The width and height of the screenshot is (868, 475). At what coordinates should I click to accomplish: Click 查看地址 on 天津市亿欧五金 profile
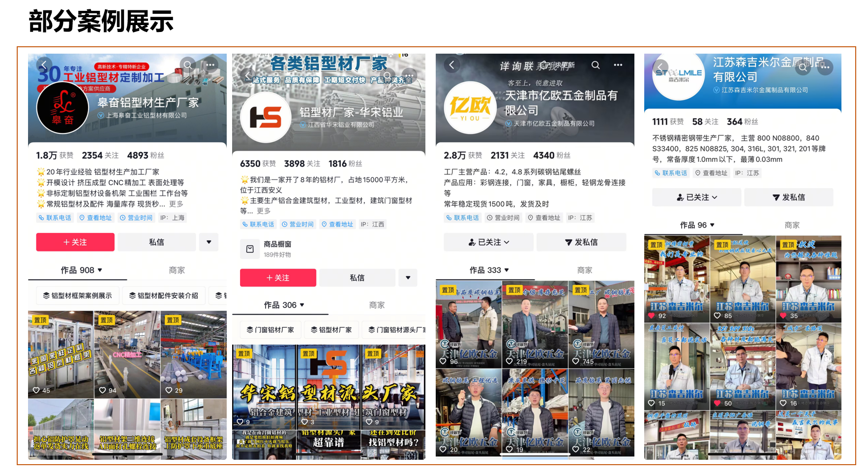[x=544, y=218]
